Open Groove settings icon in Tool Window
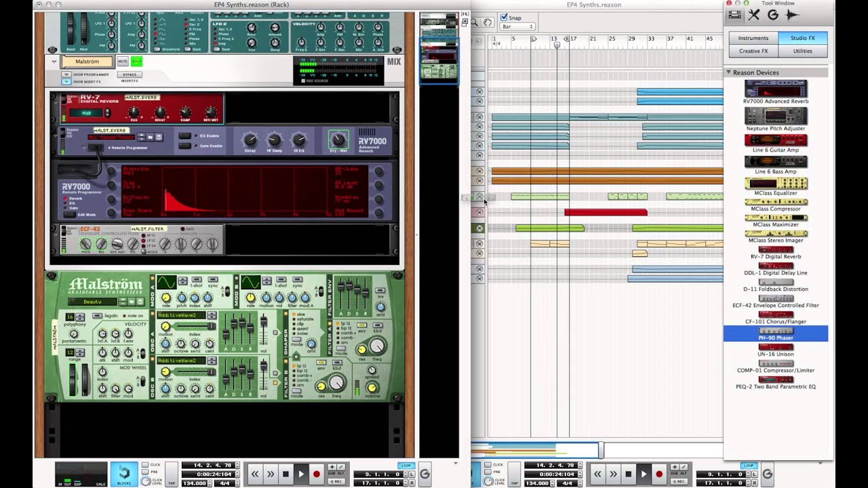This screenshot has width=868, height=488. click(772, 15)
